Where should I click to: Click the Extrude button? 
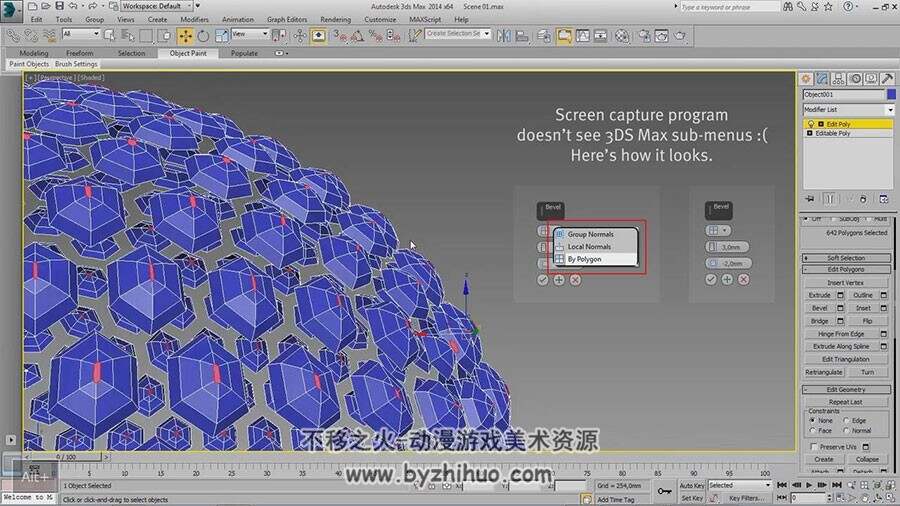[x=819, y=295]
